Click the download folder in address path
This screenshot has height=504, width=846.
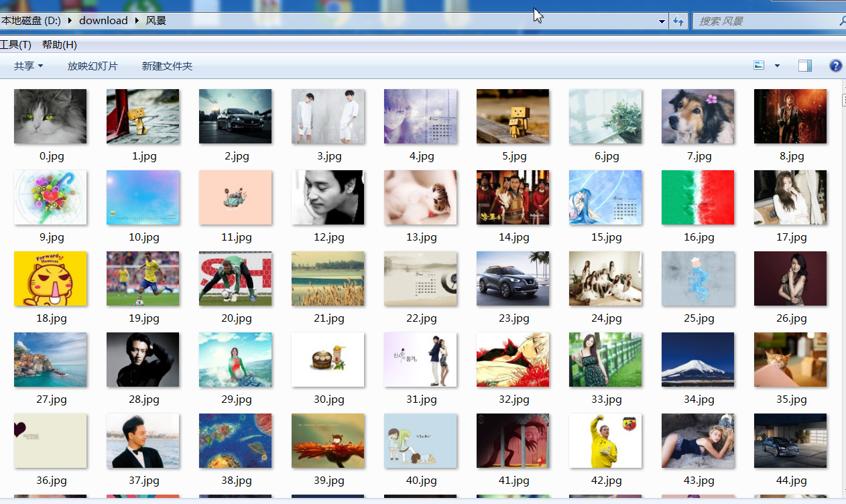[x=103, y=21]
